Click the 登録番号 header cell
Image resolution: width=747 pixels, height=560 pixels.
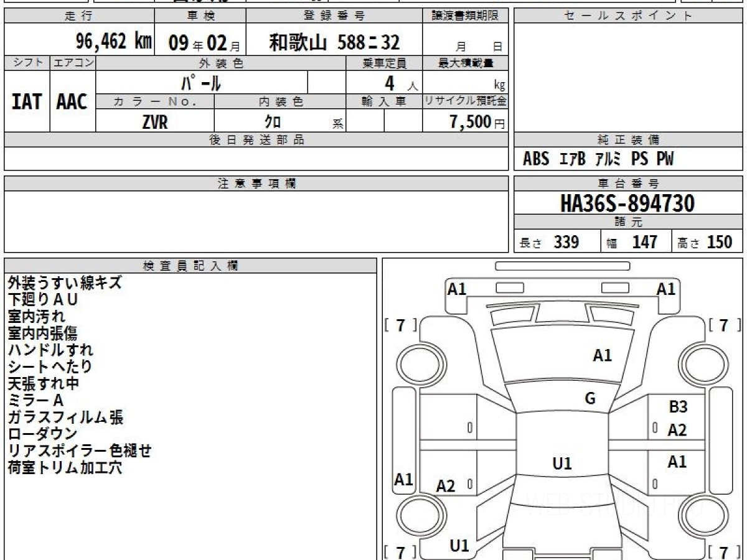(x=334, y=16)
